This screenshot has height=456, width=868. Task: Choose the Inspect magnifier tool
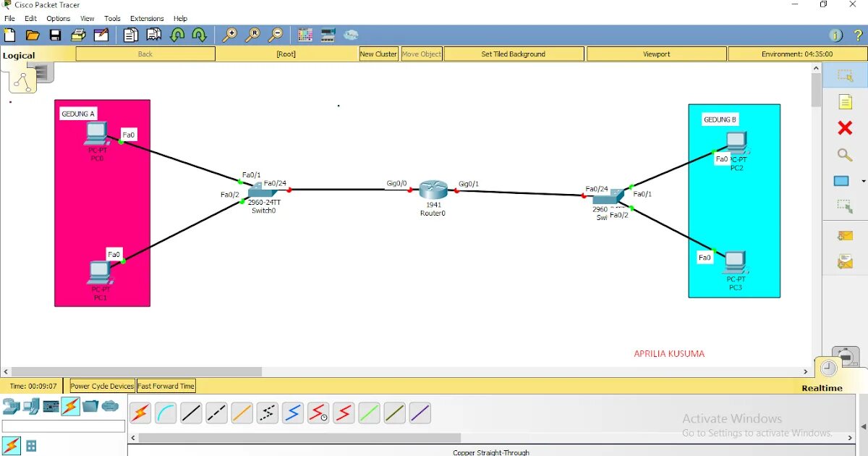click(x=845, y=155)
